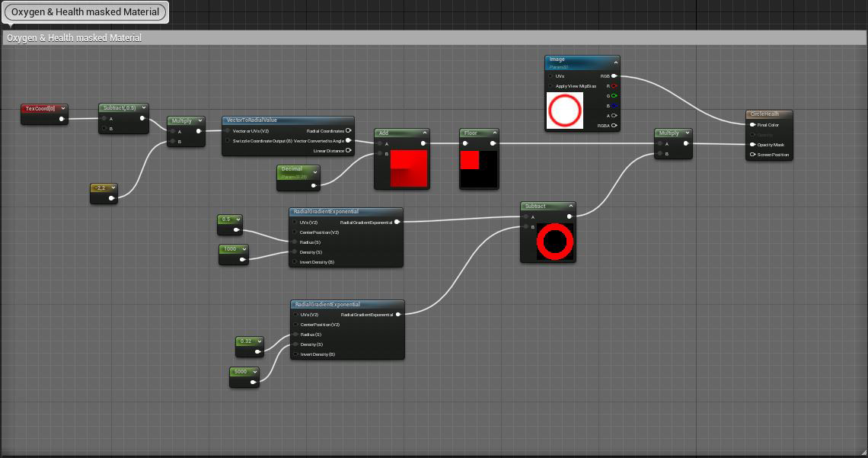Click input pin B of Subtract(,0.5) node

click(104, 129)
